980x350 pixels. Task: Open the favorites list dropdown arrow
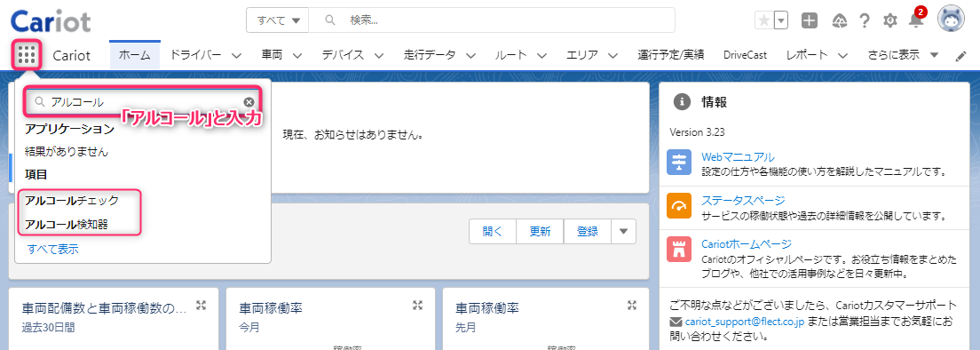pyautogui.click(x=781, y=20)
